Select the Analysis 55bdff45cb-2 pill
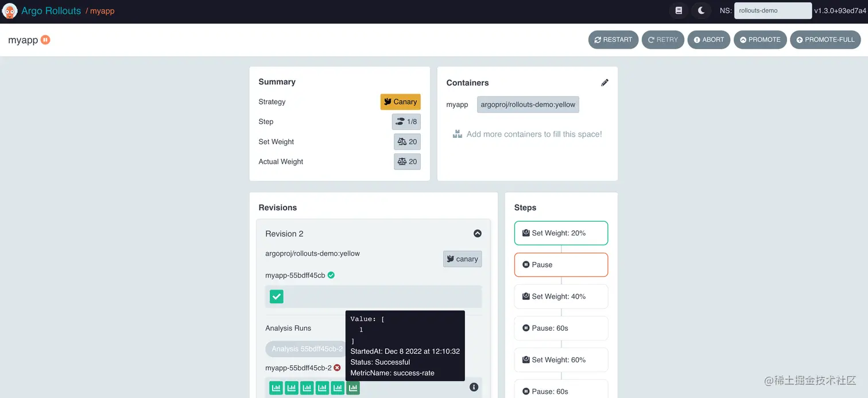Viewport: 868px width, 398px height. [x=307, y=349]
